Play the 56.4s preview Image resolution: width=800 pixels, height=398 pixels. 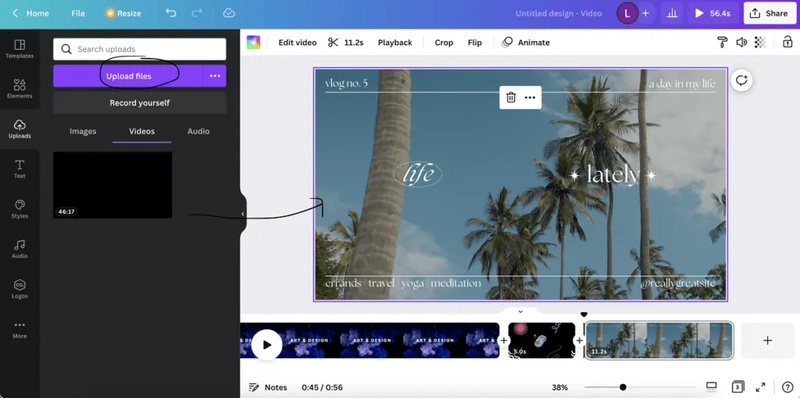pos(712,13)
